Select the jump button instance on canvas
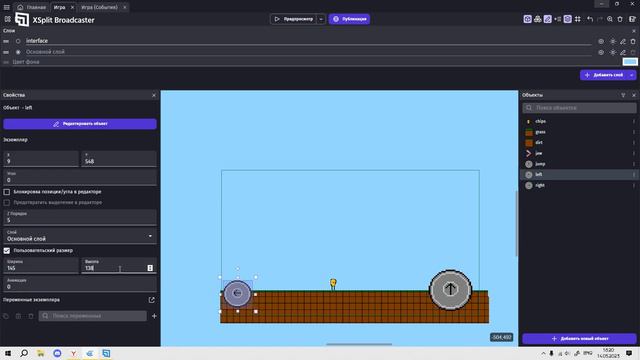 pyautogui.click(x=451, y=290)
